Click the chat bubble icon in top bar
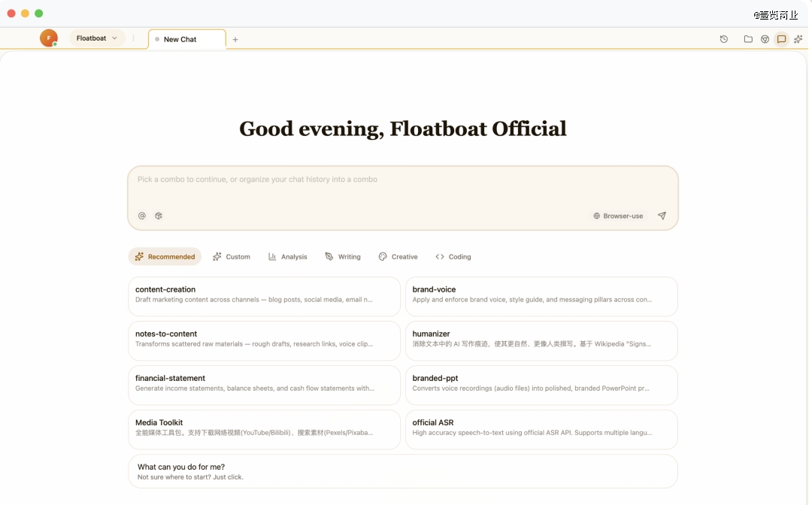The width and height of the screenshot is (812, 505). (781, 39)
